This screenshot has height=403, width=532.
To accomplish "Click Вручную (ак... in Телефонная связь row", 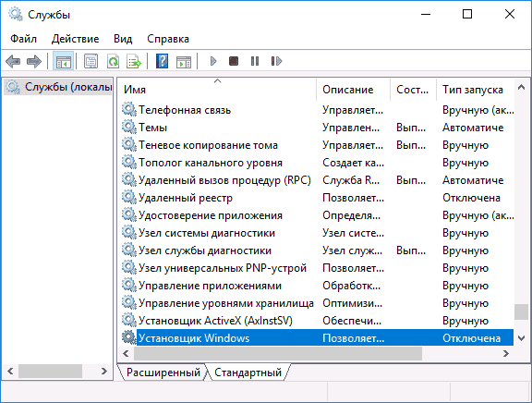I will tap(478, 110).
